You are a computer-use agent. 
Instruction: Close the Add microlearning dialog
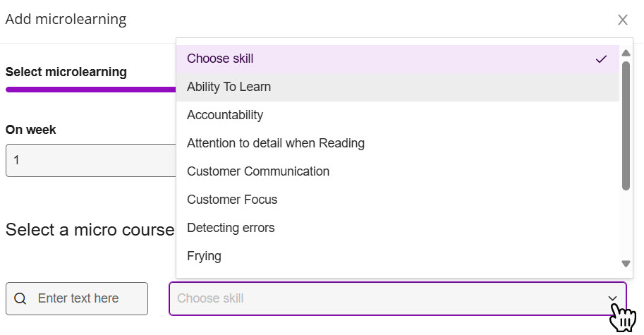pos(623,20)
